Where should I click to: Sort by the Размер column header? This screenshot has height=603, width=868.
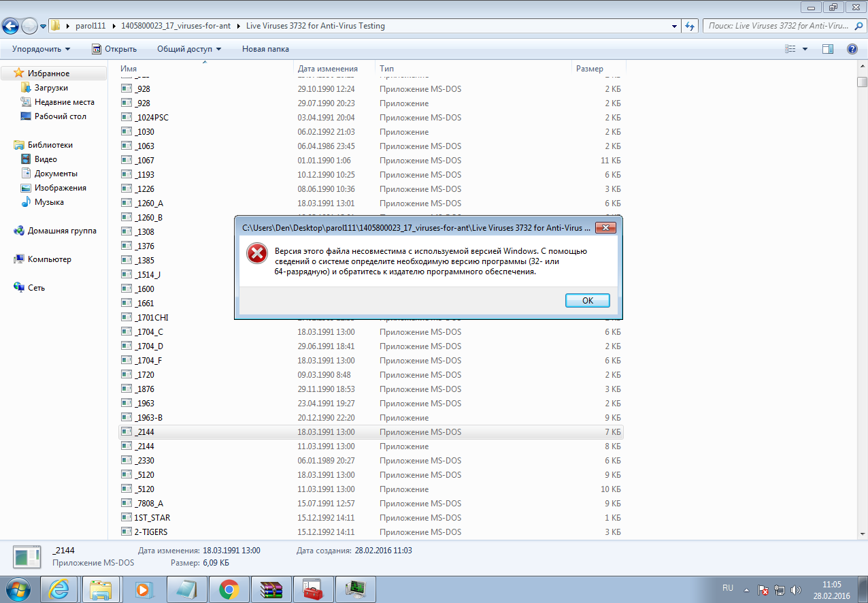(599, 69)
